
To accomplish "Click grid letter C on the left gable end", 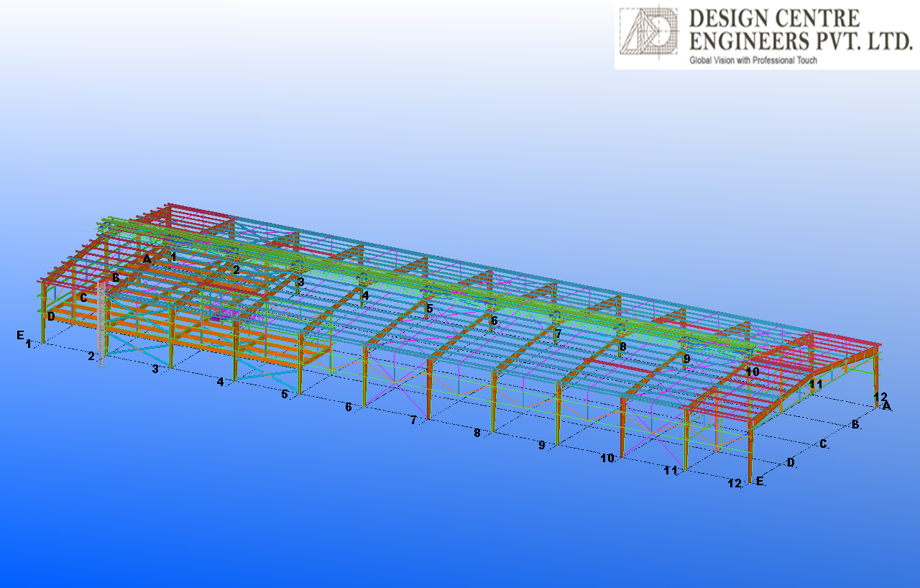I will 83,298.
